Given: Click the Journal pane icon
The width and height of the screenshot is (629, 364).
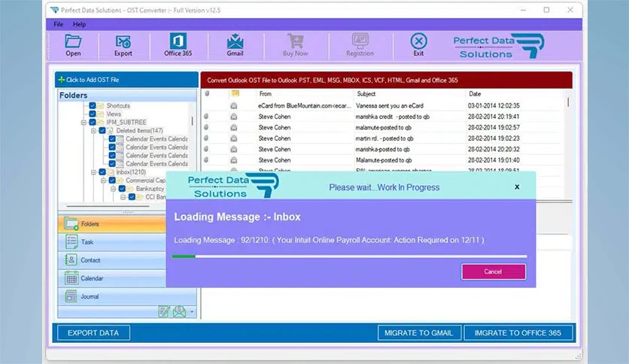Looking at the screenshot, I should [x=71, y=296].
